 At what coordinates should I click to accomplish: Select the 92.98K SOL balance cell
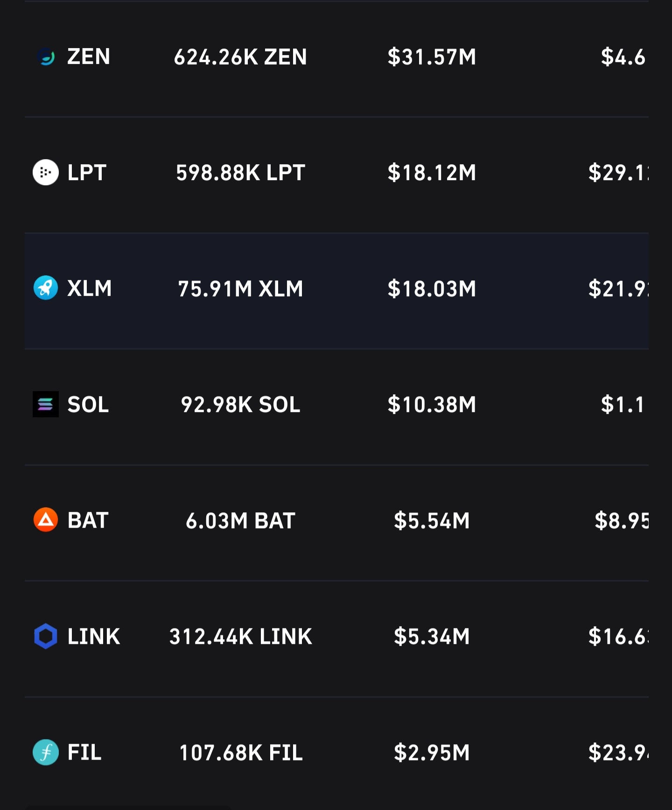tap(240, 405)
